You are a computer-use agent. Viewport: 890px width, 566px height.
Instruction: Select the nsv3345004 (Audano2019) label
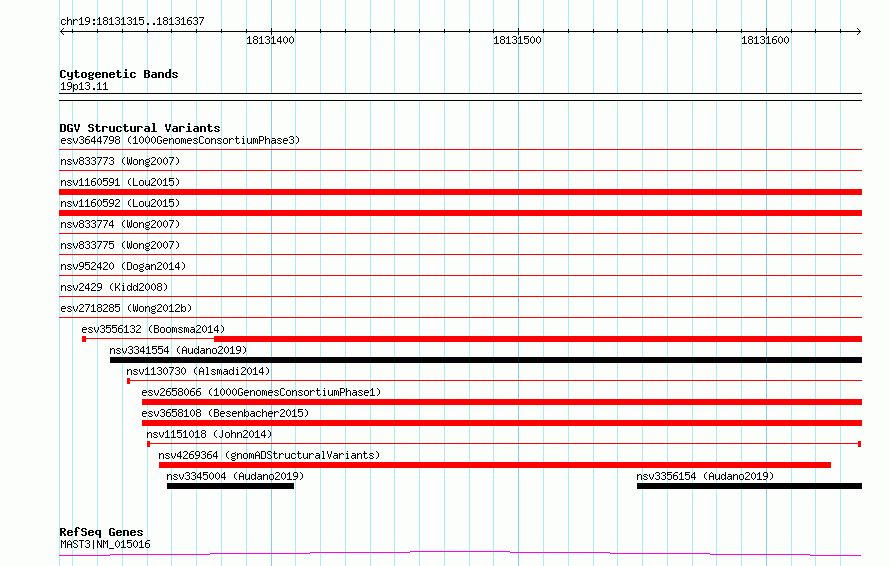click(x=235, y=476)
